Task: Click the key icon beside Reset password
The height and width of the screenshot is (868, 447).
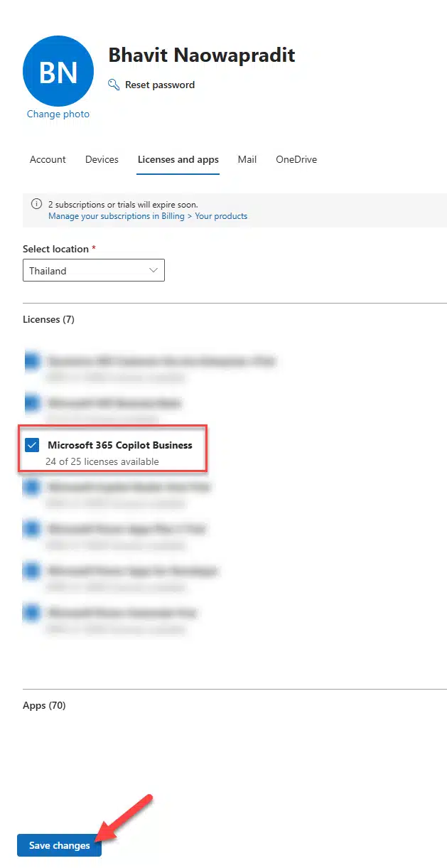Action: [114, 85]
